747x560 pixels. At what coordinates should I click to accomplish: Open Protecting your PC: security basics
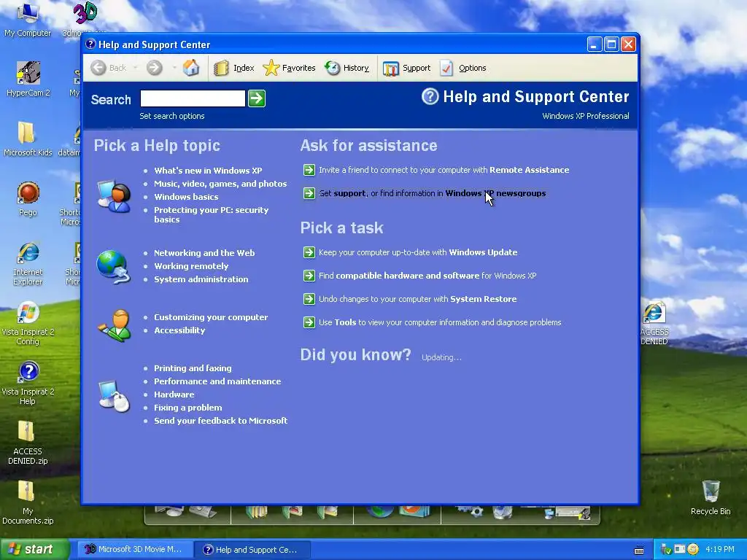[211, 215]
